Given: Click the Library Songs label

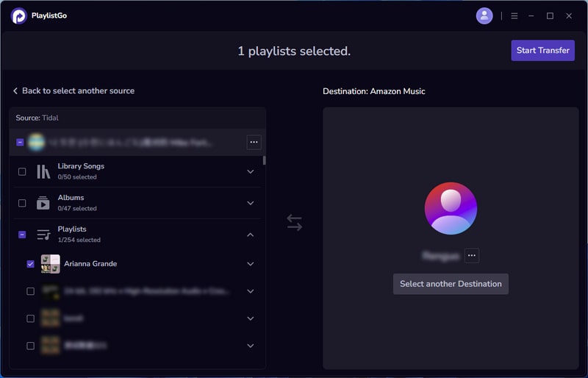Looking at the screenshot, I should (81, 166).
